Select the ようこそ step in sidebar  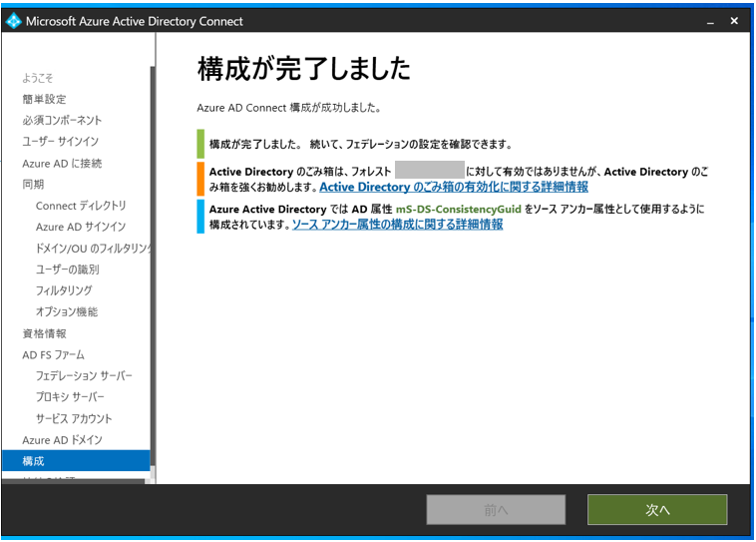pyautogui.click(x=38, y=78)
